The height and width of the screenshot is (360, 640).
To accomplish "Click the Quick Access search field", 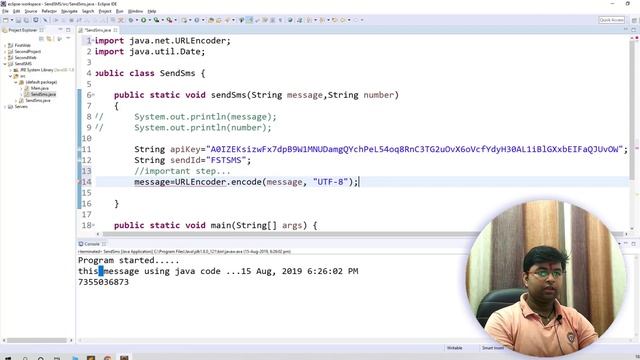I will click(611, 20).
